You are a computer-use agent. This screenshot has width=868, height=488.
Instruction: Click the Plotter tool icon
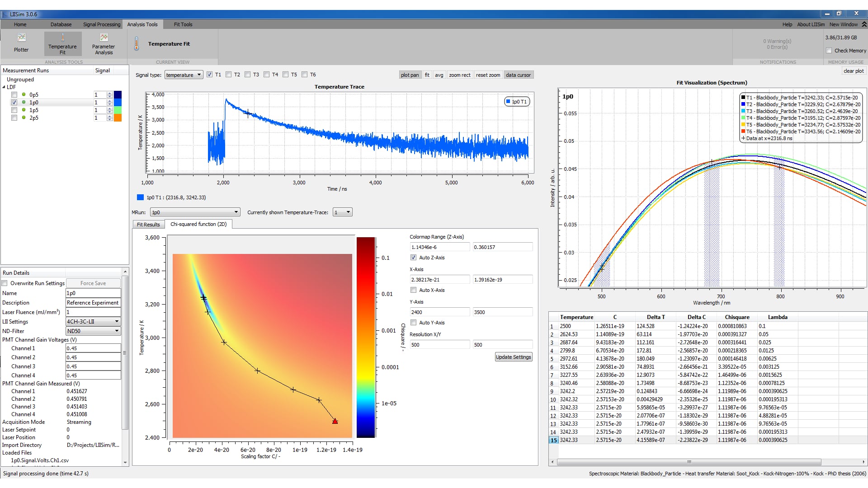coord(21,38)
